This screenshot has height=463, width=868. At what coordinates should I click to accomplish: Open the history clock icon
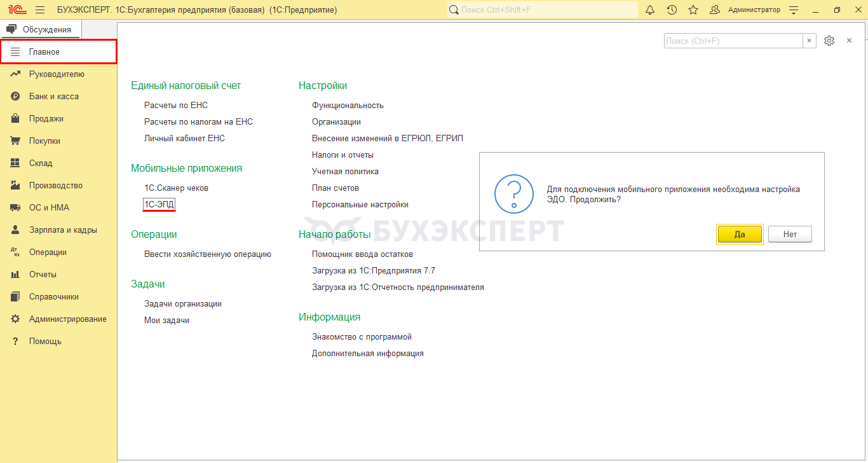pos(672,10)
